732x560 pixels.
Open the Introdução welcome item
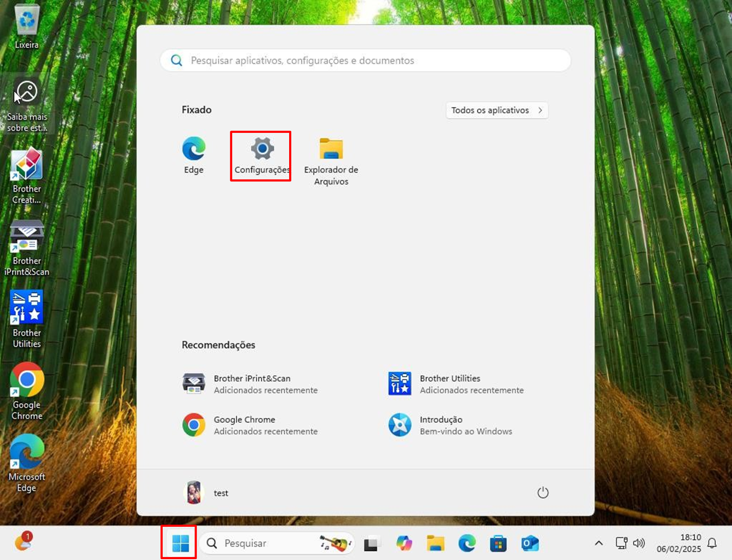[x=451, y=425]
